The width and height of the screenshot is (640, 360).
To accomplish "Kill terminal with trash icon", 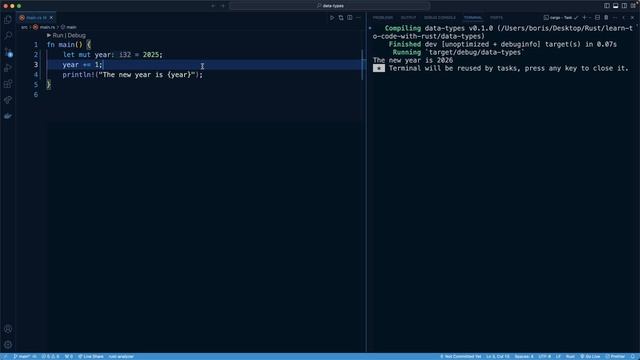I will tap(606, 18).
